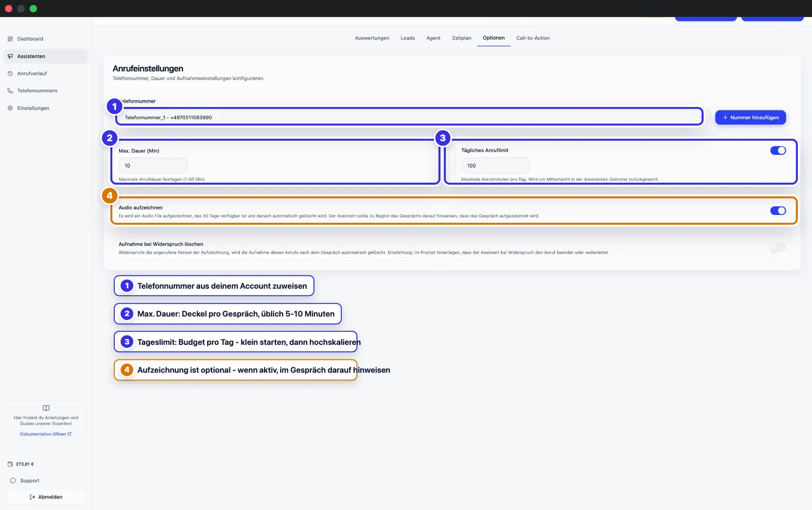This screenshot has height=510, width=812.
Task: Click the Nummer hinzufügen button
Action: coord(750,117)
